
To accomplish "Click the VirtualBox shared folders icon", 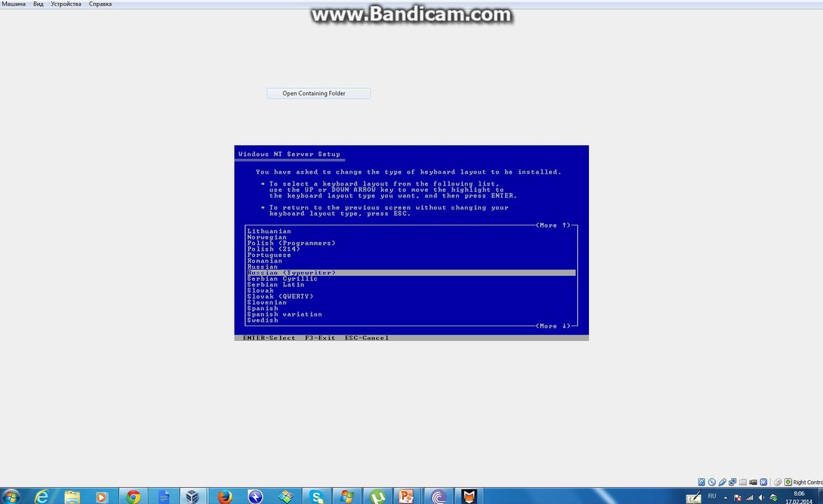I will pos(742,482).
